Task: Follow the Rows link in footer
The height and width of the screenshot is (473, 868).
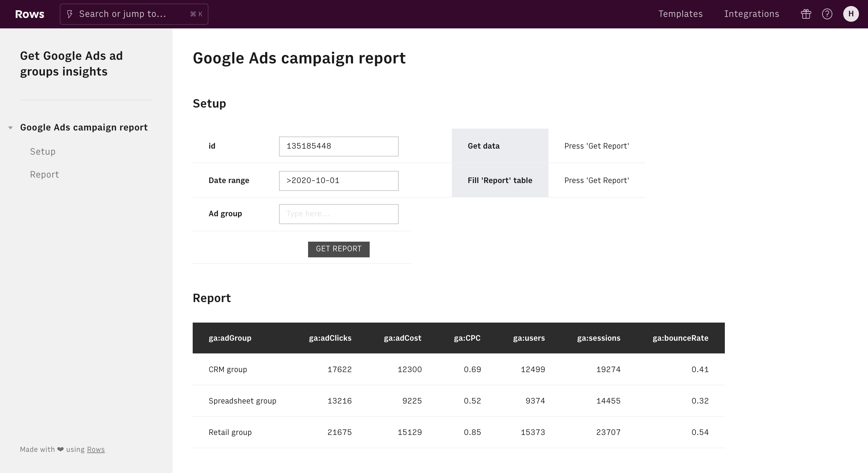Action: pos(96,449)
